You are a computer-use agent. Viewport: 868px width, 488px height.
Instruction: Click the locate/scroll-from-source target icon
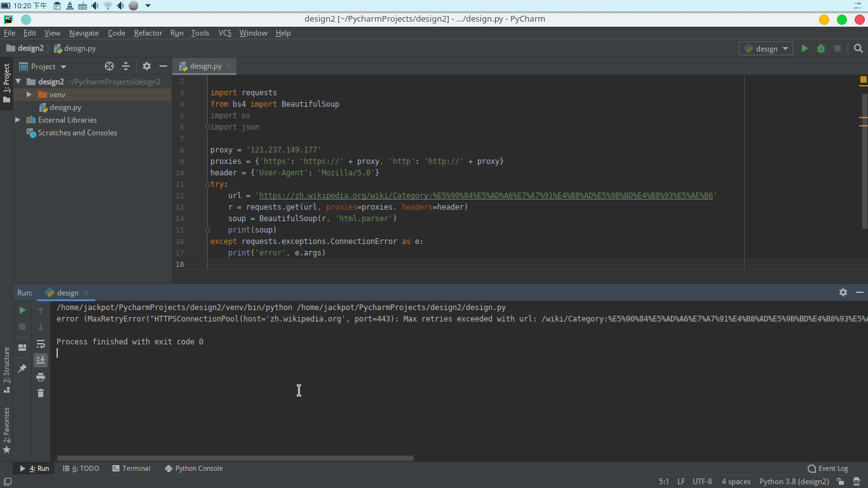pos(109,66)
